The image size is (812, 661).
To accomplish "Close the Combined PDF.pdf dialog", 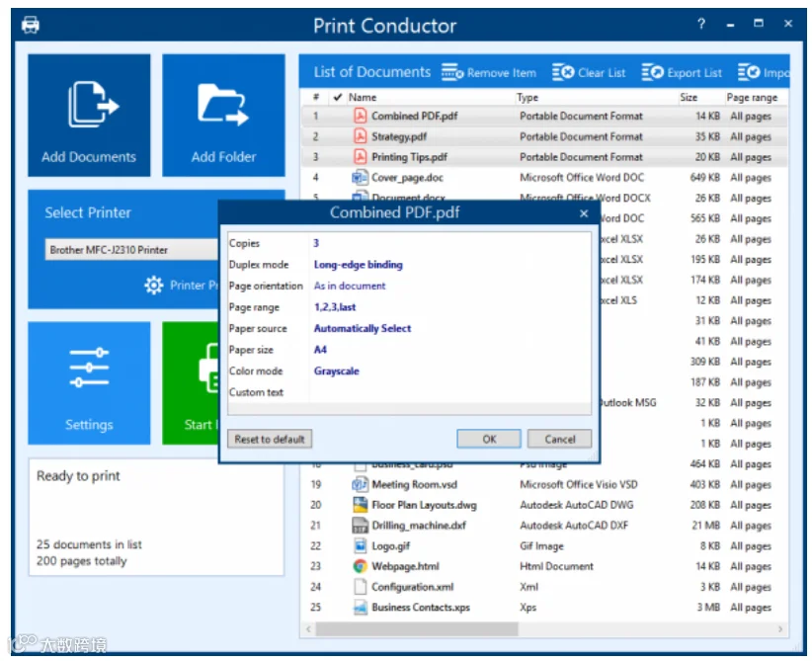I will coord(584,213).
